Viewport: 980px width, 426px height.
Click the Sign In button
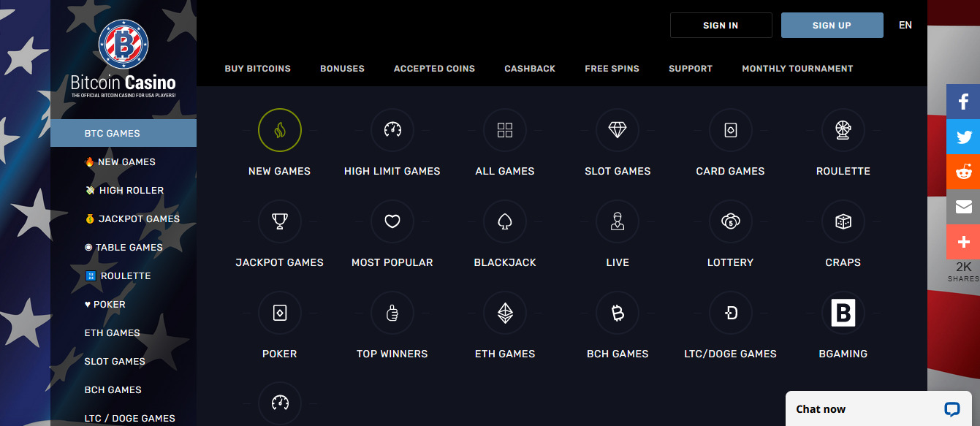click(x=721, y=25)
